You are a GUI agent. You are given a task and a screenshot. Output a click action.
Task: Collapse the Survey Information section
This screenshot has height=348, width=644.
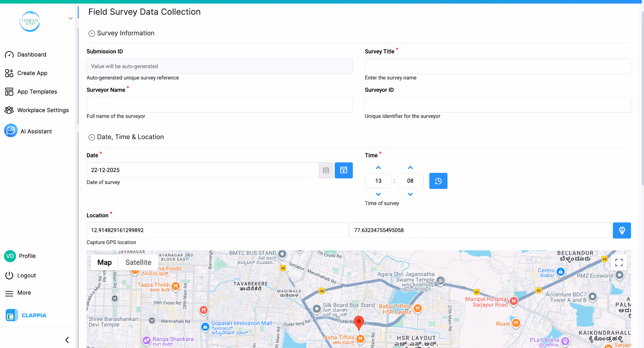coord(92,34)
